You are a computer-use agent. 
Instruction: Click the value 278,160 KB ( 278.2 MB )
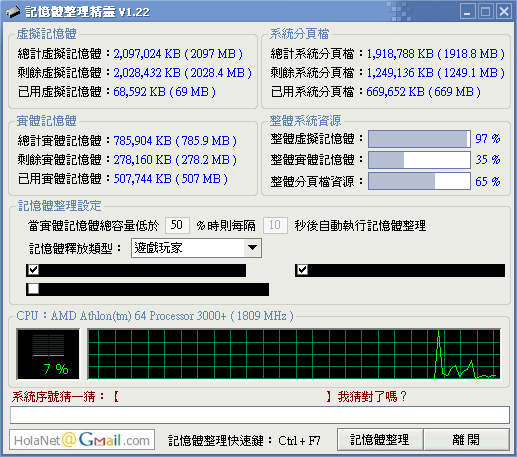coord(175,160)
